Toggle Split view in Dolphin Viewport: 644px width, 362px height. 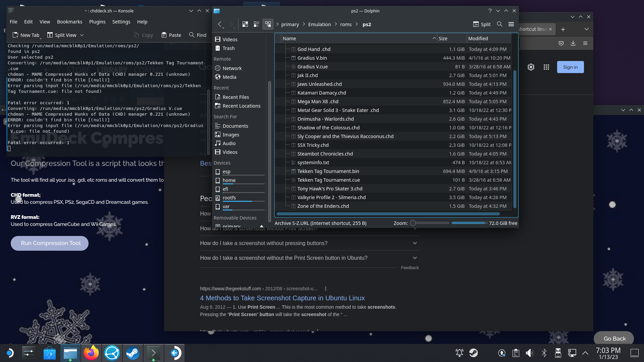[482, 24]
